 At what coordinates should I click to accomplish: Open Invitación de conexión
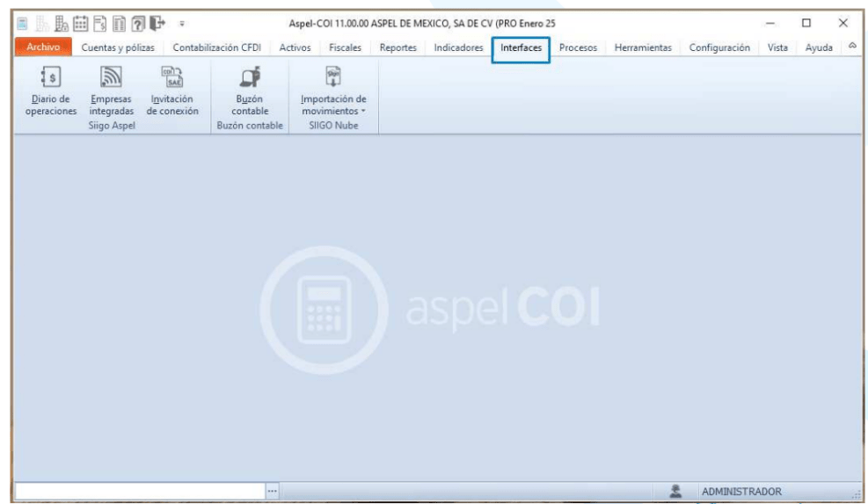(172, 91)
